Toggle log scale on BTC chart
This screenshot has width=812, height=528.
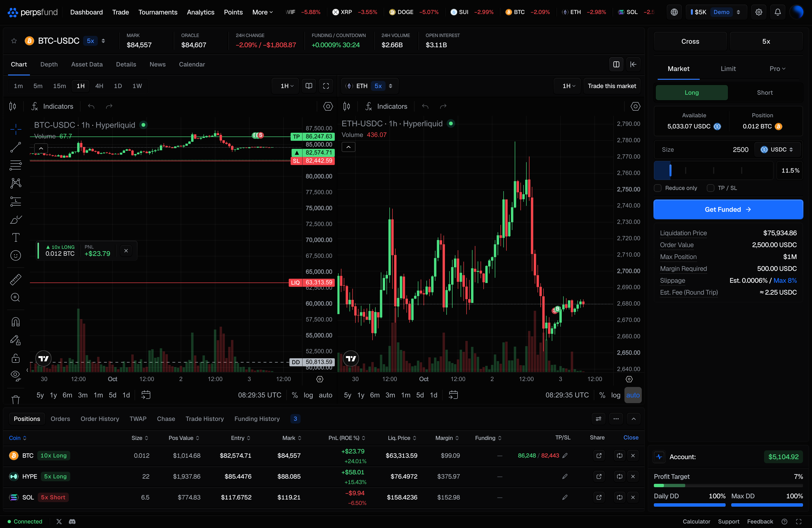click(x=308, y=395)
